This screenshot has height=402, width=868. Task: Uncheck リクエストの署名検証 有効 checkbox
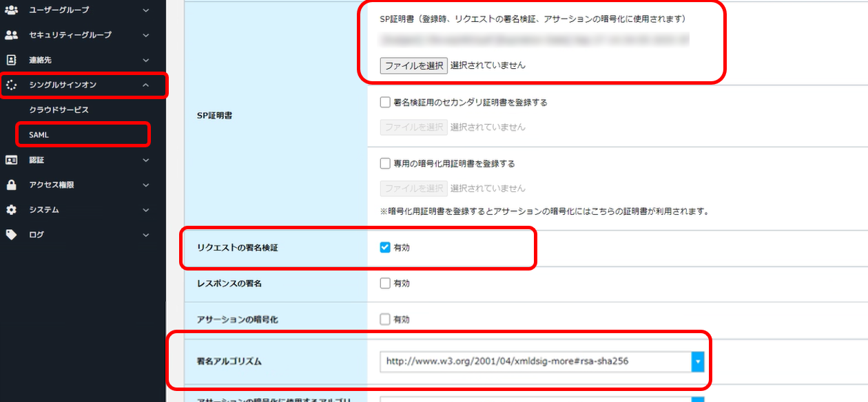[385, 247]
